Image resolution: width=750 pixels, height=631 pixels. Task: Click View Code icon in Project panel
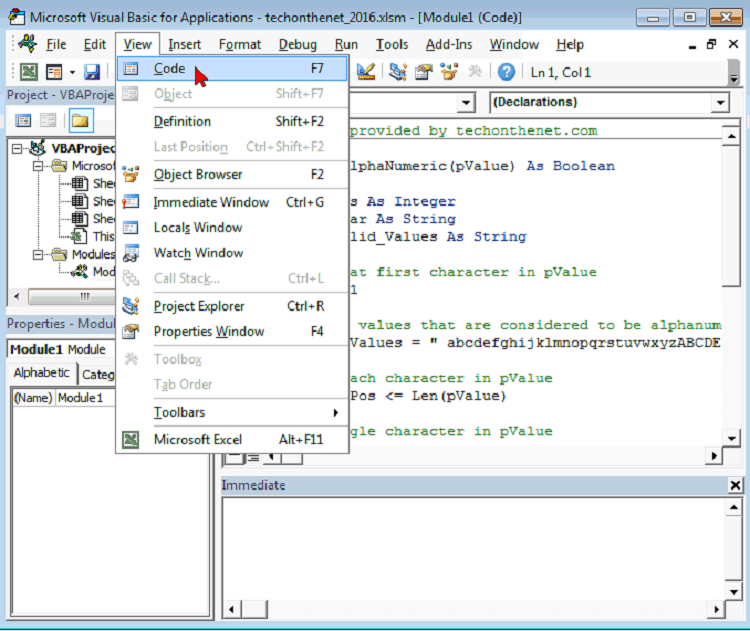23,120
